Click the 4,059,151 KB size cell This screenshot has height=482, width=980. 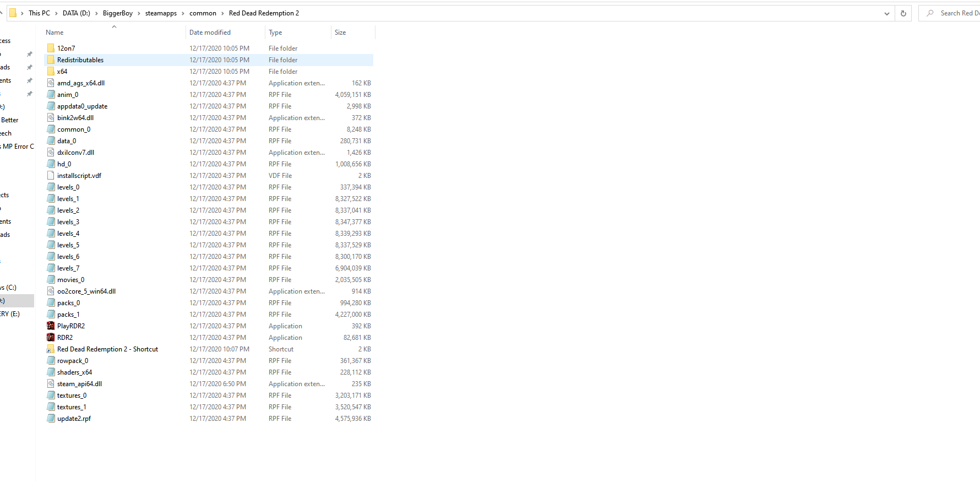[353, 95]
